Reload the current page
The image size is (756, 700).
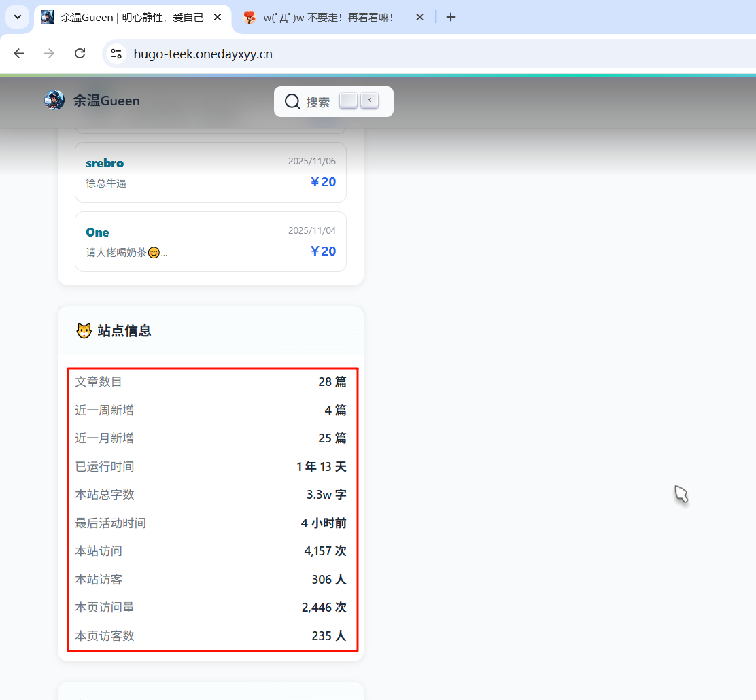coord(80,54)
